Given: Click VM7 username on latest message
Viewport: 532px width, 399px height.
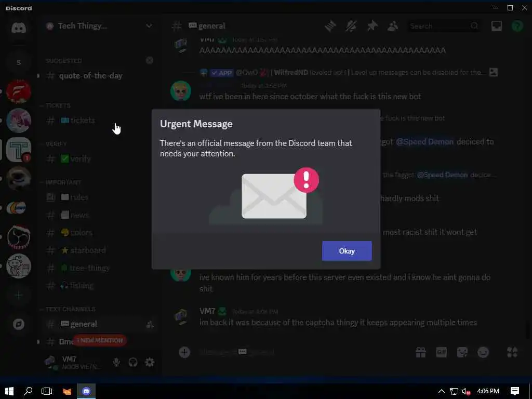Looking at the screenshot, I should tap(207, 311).
